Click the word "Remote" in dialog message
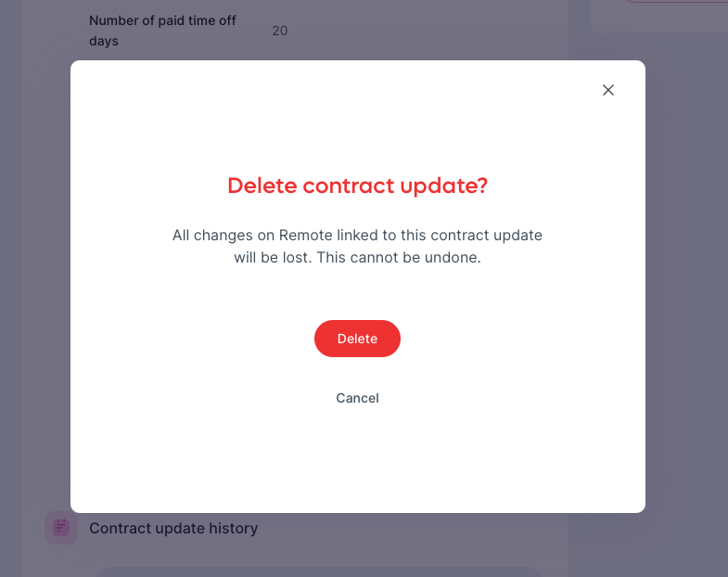The width and height of the screenshot is (728, 577). 305,235
